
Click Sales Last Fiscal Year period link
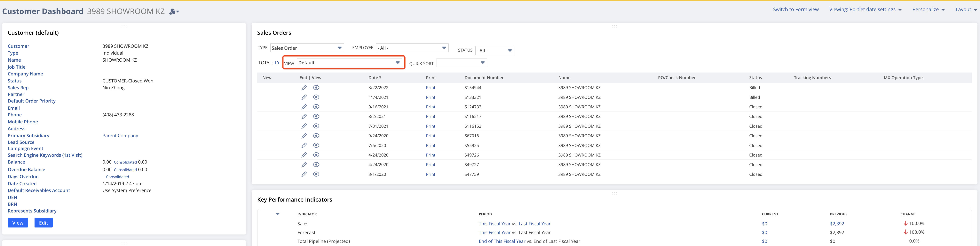coord(534,224)
